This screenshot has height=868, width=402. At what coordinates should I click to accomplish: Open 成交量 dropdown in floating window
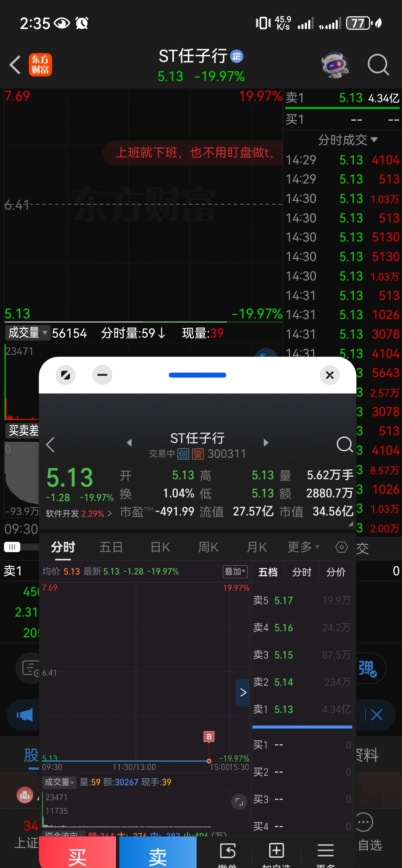[x=59, y=782]
